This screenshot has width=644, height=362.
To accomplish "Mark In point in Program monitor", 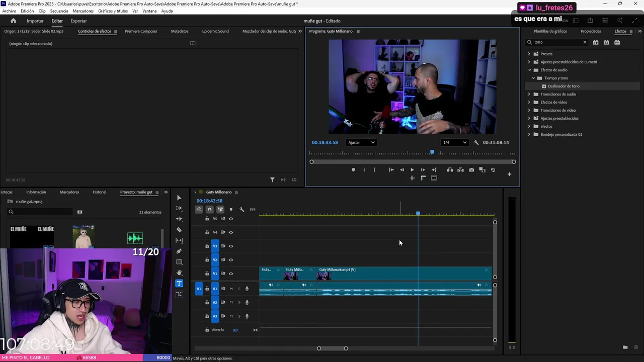I will click(365, 170).
